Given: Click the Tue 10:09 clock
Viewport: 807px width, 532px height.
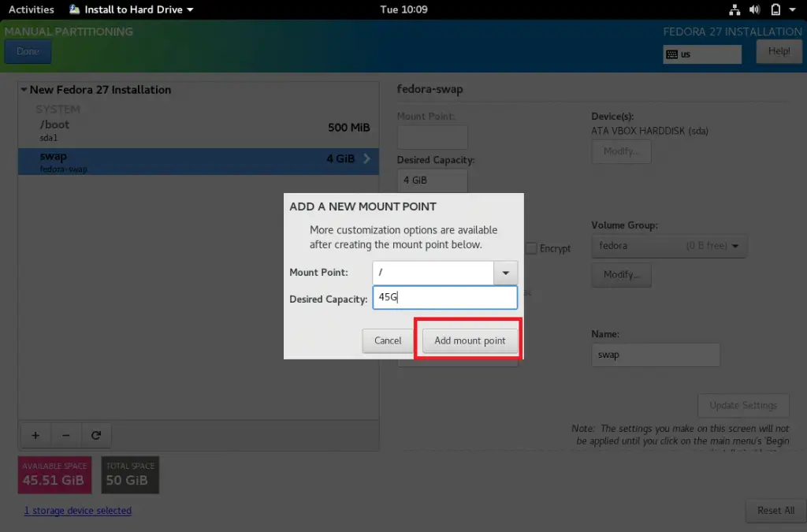Looking at the screenshot, I should pyautogui.click(x=403, y=9).
